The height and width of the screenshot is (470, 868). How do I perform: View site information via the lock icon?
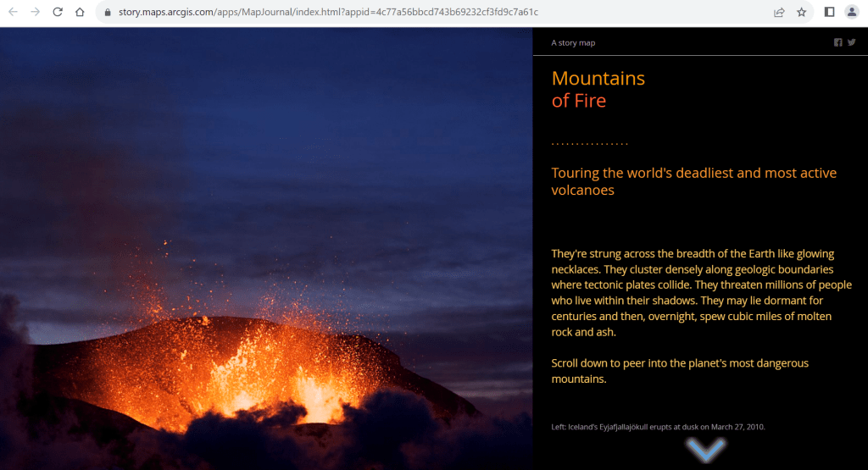point(107,13)
